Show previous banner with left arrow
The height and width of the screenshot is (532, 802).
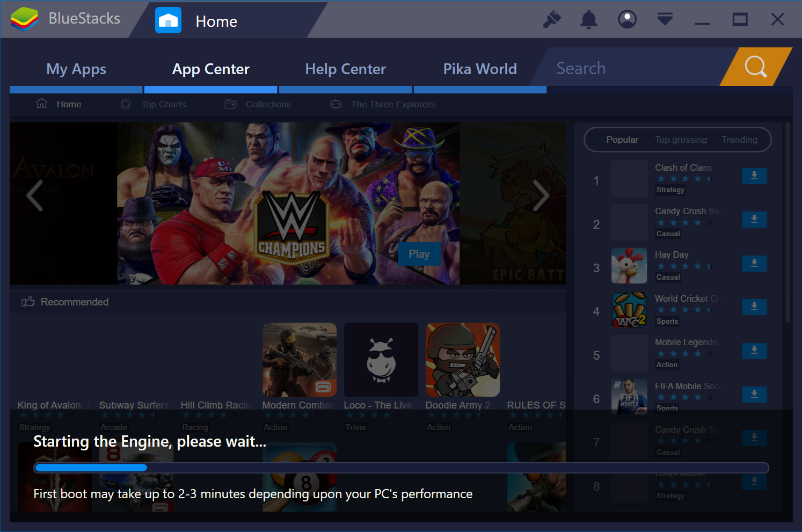(35, 195)
